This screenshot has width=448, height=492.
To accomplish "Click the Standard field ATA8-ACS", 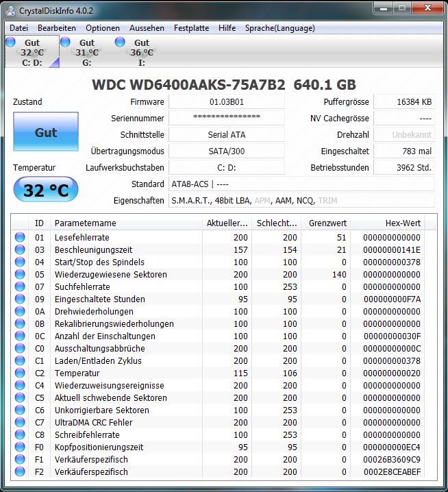I will point(302,184).
